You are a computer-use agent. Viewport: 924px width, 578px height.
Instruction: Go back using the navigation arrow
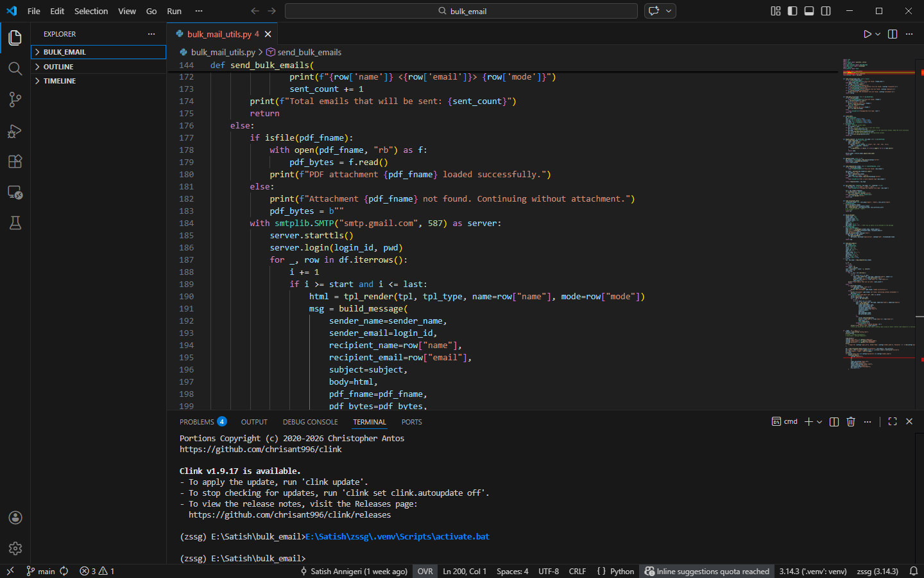coord(255,11)
